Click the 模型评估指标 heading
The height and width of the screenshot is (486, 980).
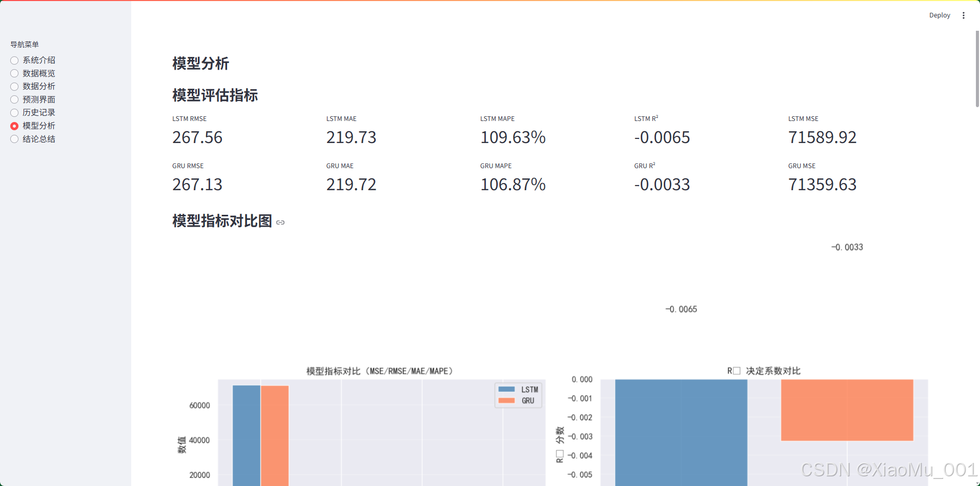pyautogui.click(x=215, y=95)
